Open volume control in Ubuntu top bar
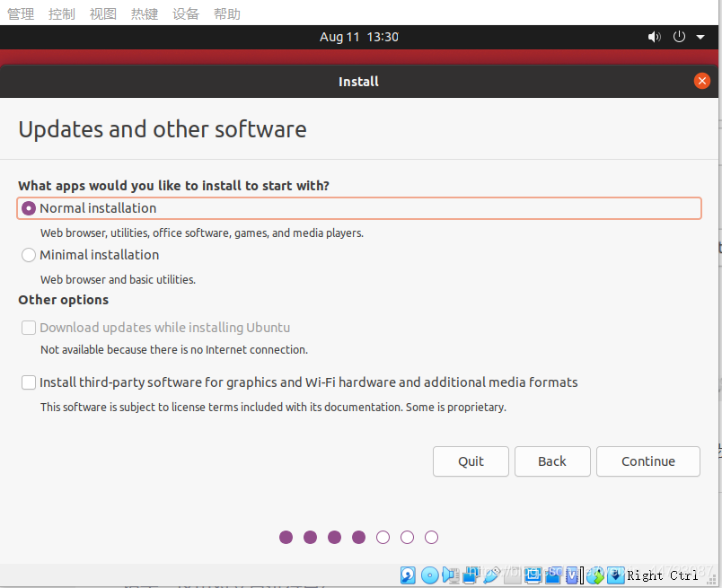 [655, 37]
